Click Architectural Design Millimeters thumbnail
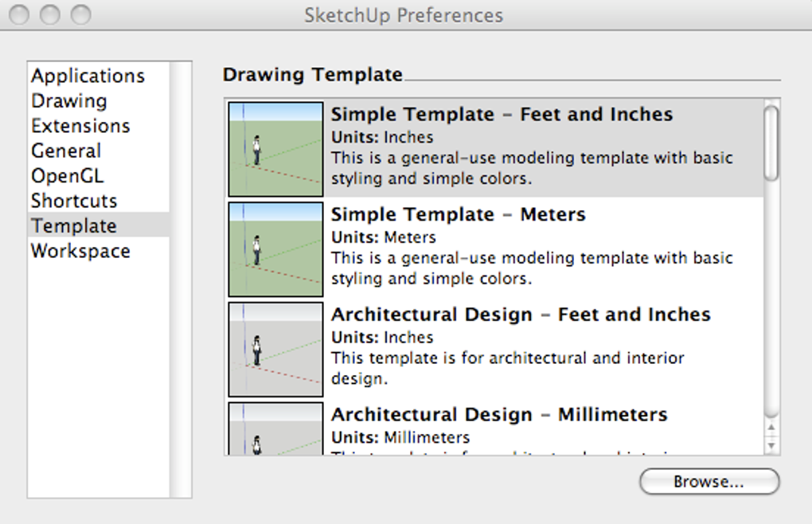Viewport: 812px width, 524px height. [x=275, y=430]
